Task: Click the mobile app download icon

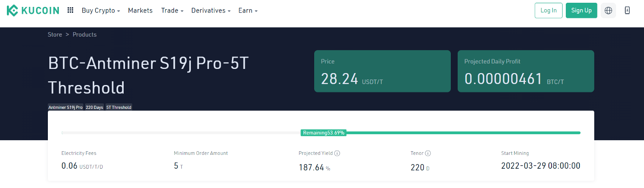Action: pos(627,11)
